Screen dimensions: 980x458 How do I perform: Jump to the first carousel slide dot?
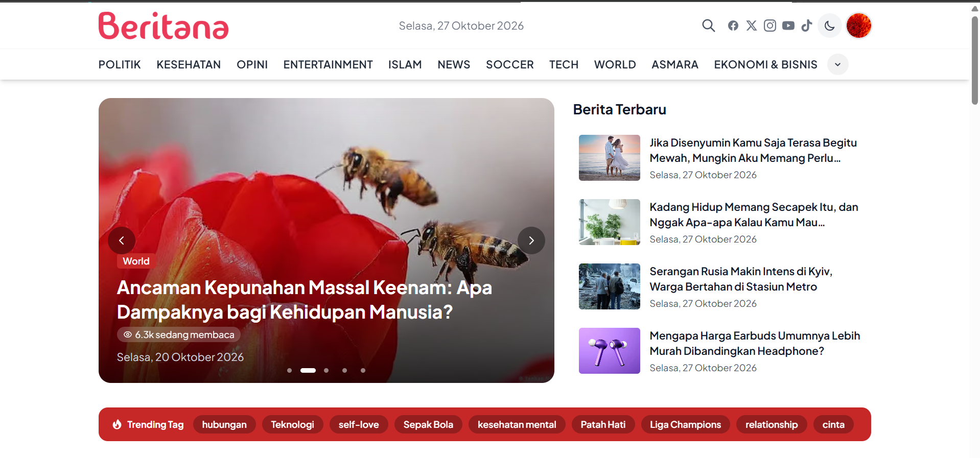coord(290,370)
